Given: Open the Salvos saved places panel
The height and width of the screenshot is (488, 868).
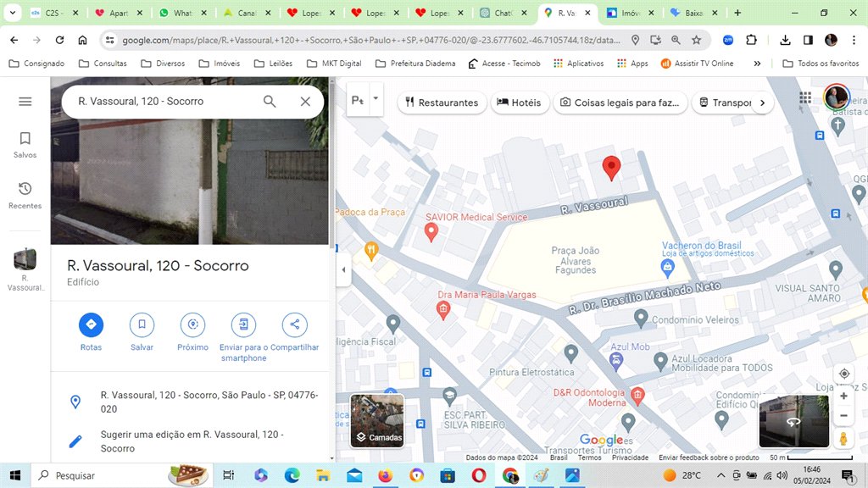Looking at the screenshot, I should [25, 145].
